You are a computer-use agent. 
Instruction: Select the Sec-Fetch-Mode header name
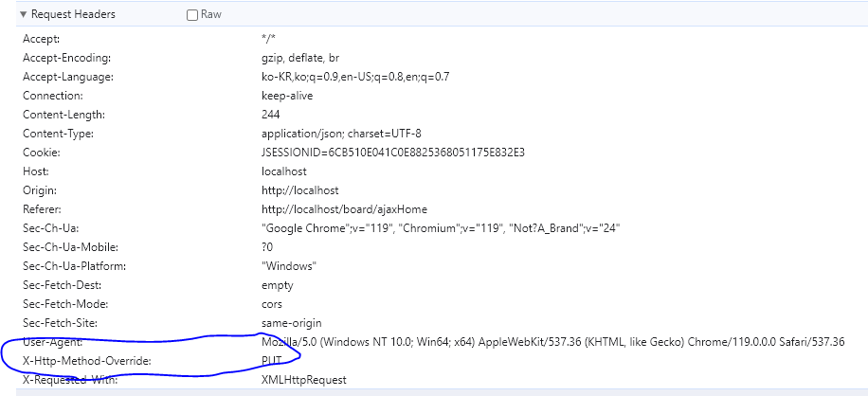tap(63, 304)
